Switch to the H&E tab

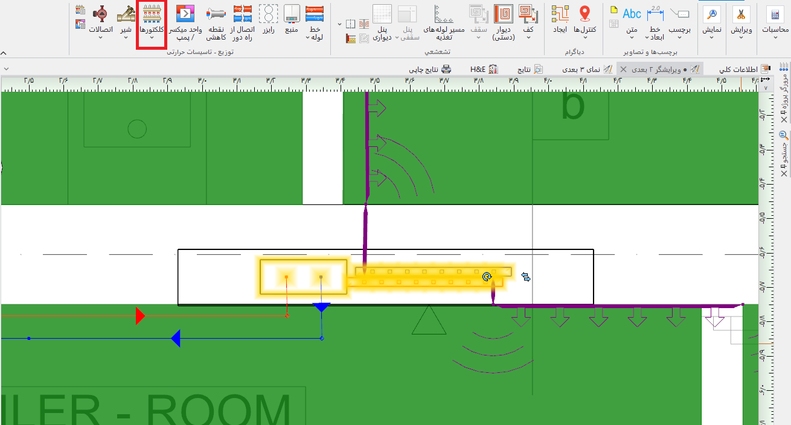pos(484,69)
